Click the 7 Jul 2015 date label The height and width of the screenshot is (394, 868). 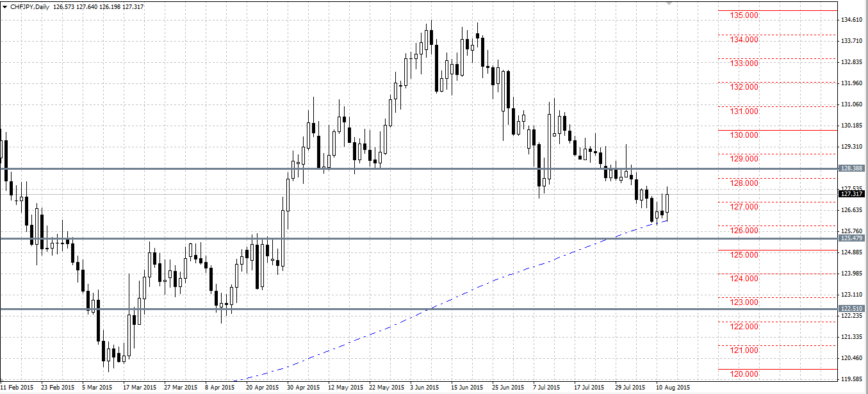tap(548, 388)
